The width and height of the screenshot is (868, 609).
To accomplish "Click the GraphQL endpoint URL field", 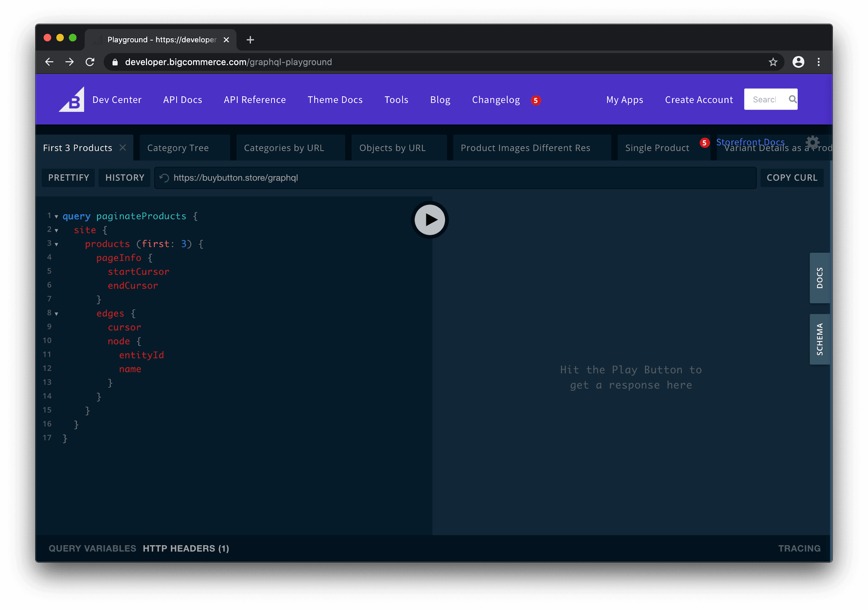I will 416,178.
